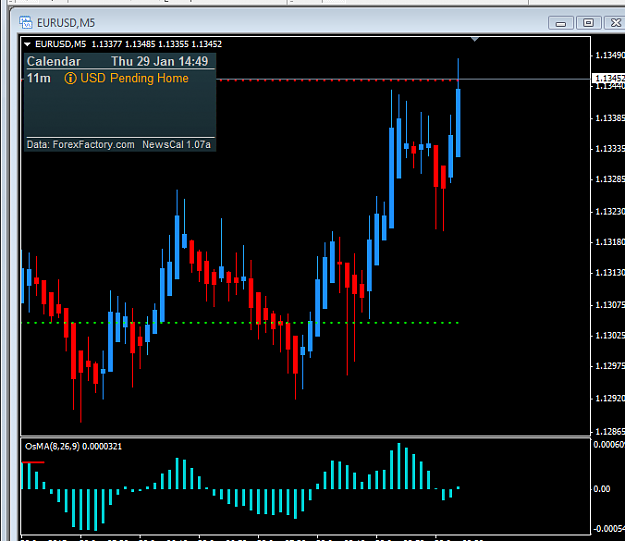Restore down the EURUSD,M5 chart window
This screenshot has height=541, width=625.
click(x=588, y=23)
